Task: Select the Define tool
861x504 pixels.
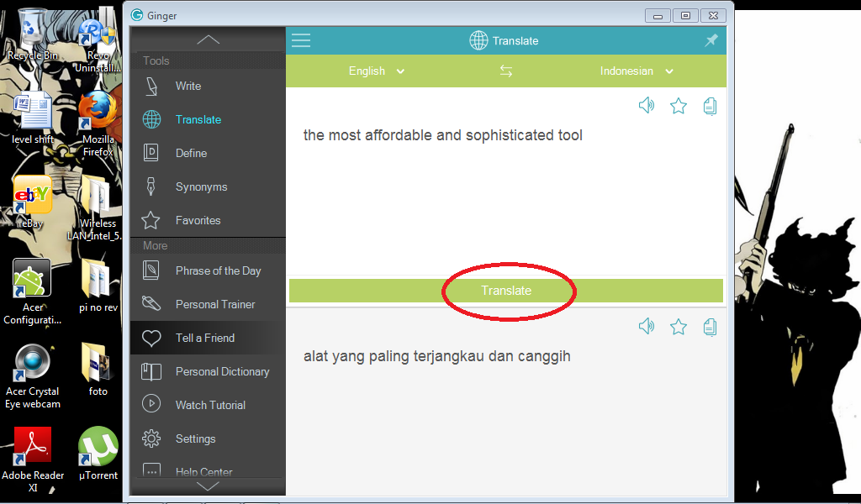Action: (189, 153)
